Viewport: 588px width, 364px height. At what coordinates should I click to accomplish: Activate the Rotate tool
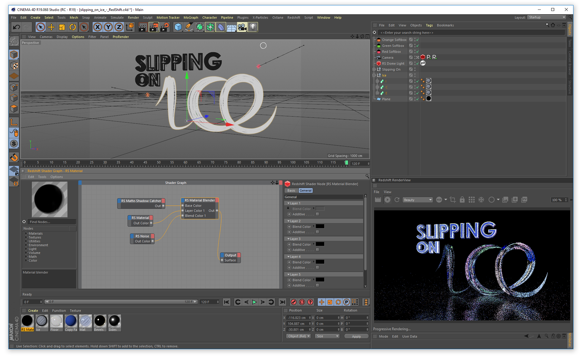pos(73,27)
